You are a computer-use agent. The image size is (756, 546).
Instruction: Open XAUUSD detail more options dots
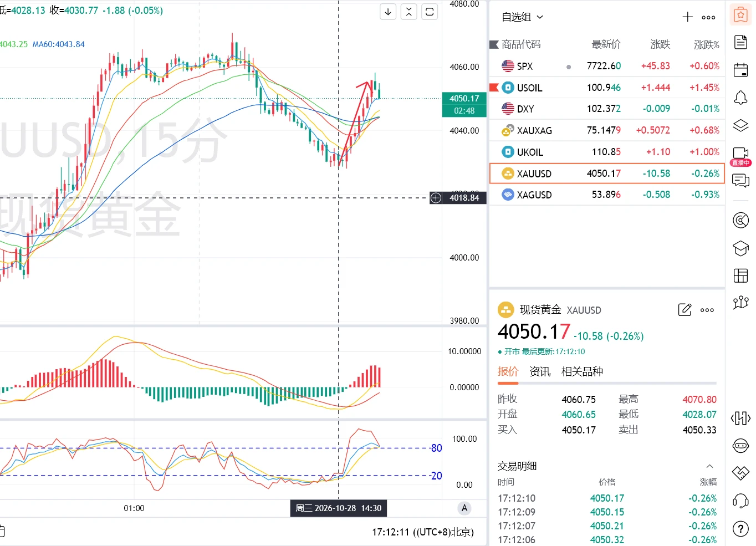tap(707, 310)
